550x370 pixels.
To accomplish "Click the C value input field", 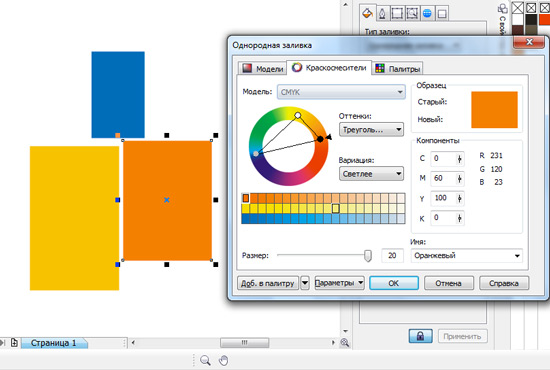I will pyautogui.click(x=443, y=159).
